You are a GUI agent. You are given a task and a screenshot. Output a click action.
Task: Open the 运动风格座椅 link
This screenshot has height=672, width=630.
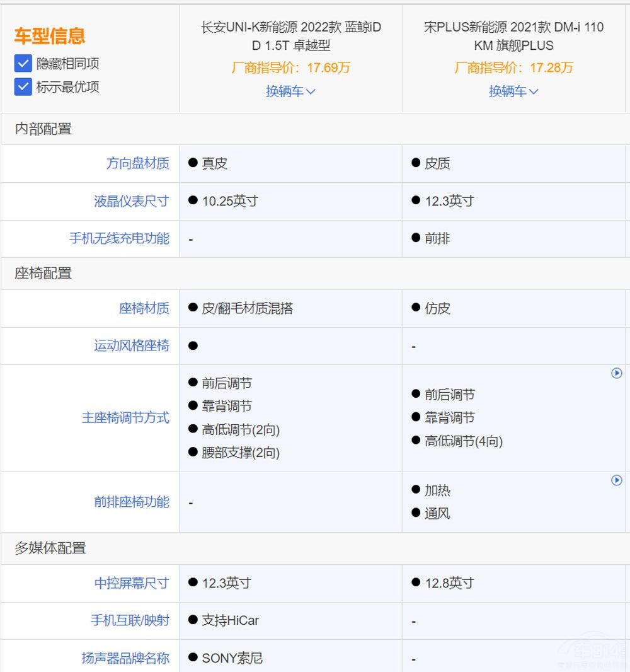click(131, 345)
